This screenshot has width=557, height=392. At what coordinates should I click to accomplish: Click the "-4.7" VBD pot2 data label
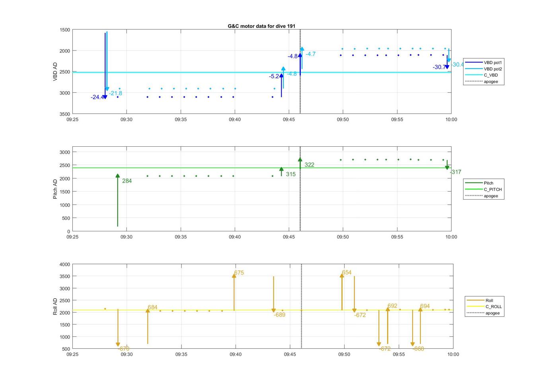point(310,54)
